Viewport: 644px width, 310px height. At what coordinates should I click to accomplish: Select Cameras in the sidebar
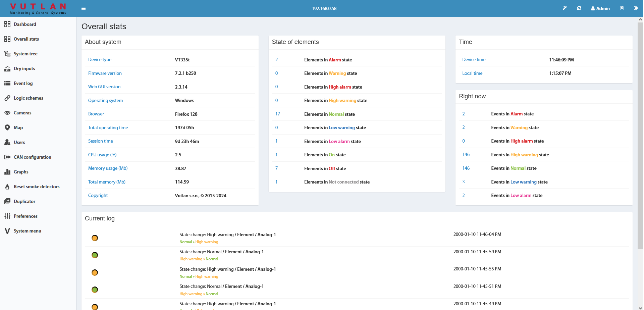[x=22, y=113]
